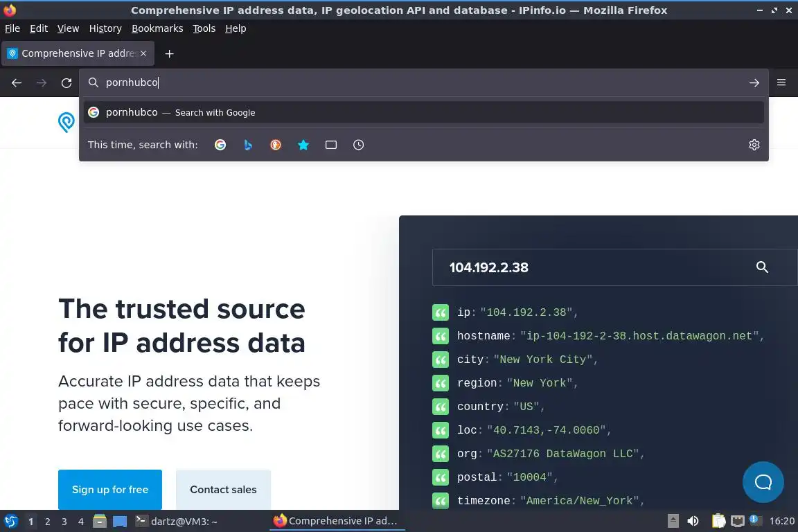Click the forward navigation arrow
The height and width of the screenshot is (532, 798).
(42, 82)
